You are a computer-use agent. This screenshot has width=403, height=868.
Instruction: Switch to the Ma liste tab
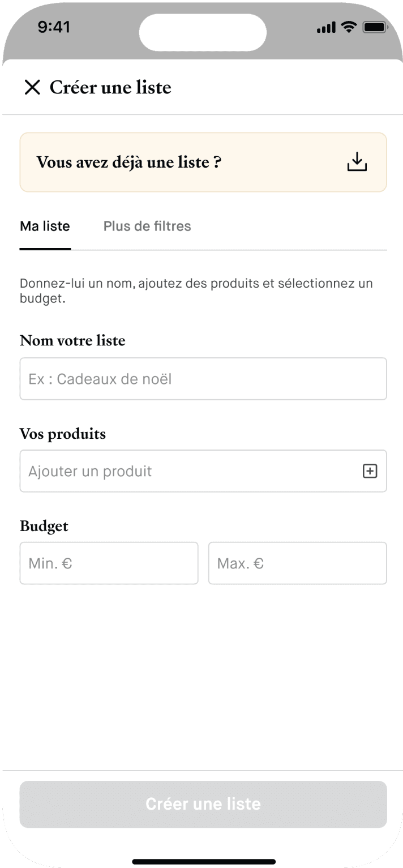[x=45, y=226]
